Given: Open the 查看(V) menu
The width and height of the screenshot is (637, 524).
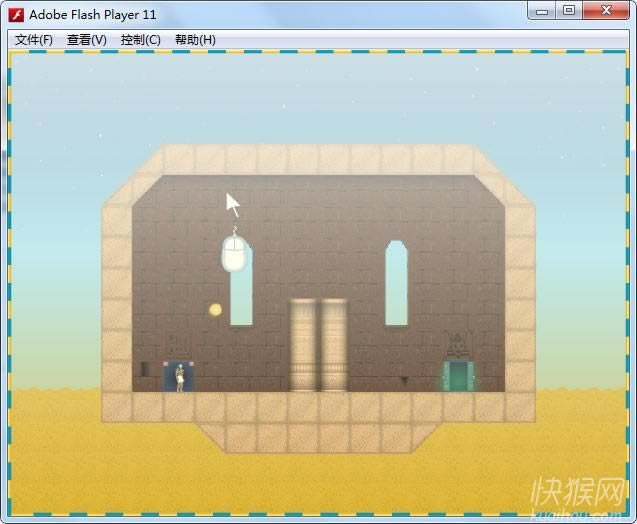Looking at the screenshot, I should [x=86, y=40].
